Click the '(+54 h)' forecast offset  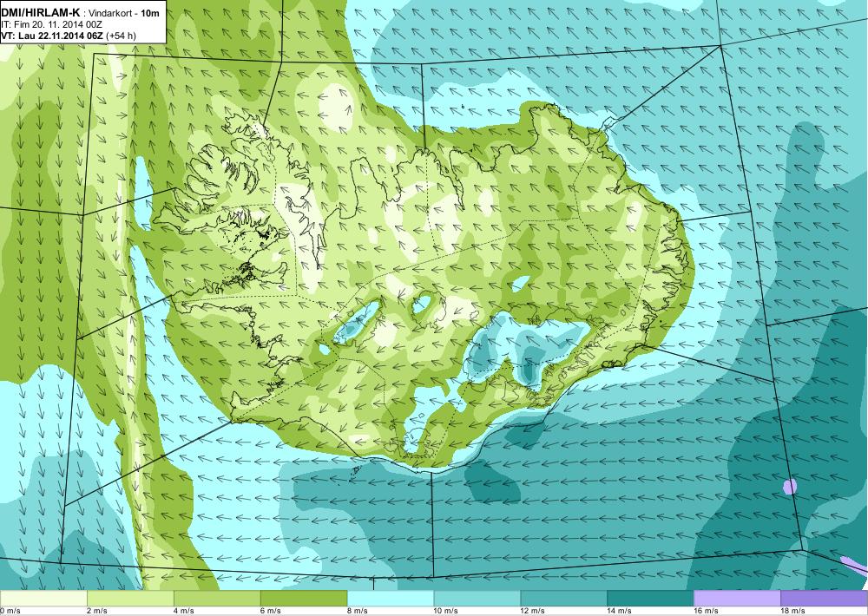coord(121,36)
